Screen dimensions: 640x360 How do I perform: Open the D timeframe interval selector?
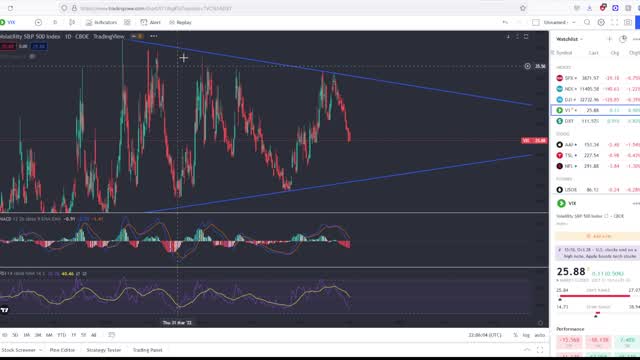55,22
